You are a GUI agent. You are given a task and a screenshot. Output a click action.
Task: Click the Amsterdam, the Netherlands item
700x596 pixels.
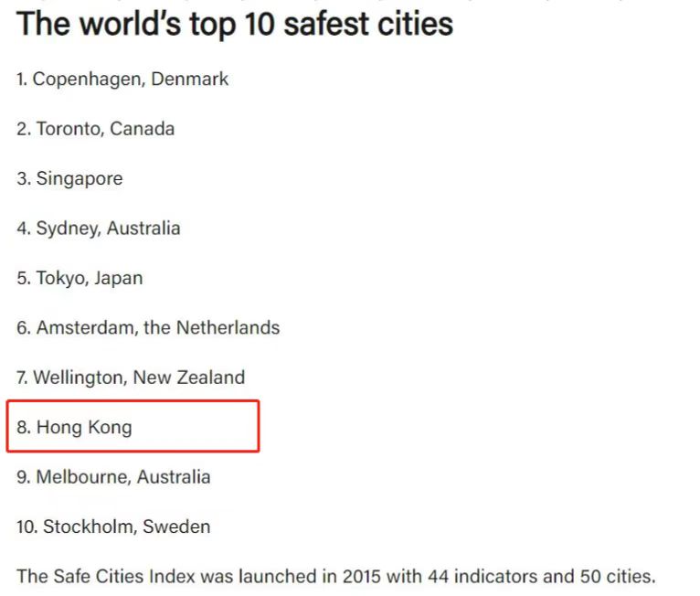tap(148, 327)
